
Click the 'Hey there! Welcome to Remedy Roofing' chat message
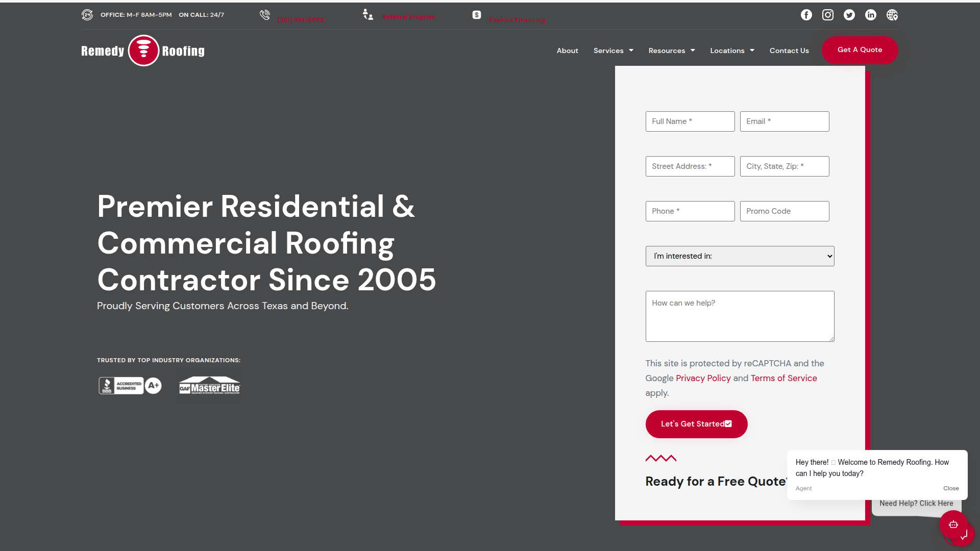(x=872, y=468)
